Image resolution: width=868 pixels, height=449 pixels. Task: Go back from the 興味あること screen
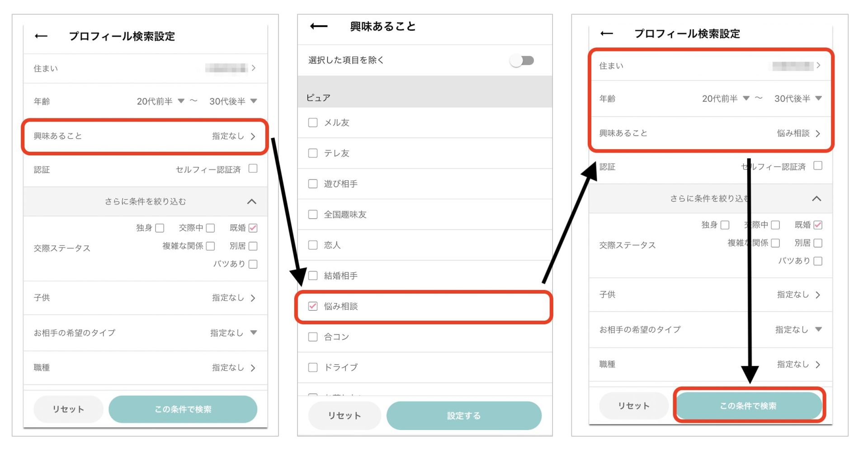[x=319, y=26]
